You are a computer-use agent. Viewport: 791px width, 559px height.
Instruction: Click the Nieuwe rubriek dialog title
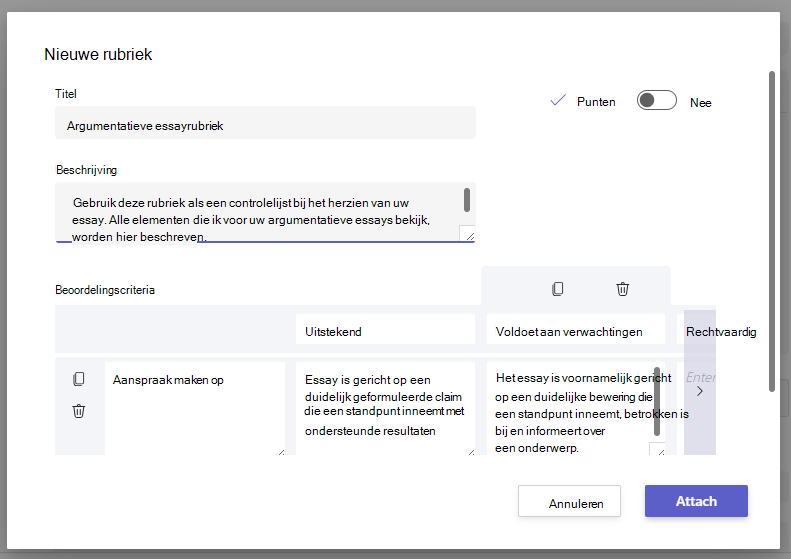click(x=98, y=54)
